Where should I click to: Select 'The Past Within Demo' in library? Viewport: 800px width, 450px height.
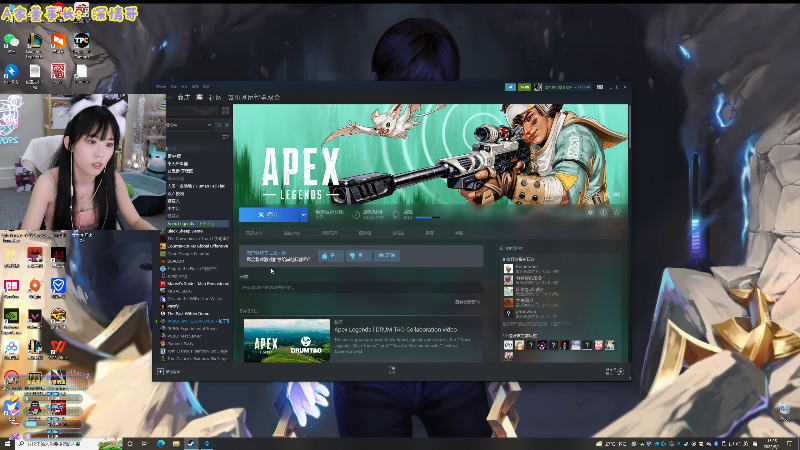click(x=188, y=314)
